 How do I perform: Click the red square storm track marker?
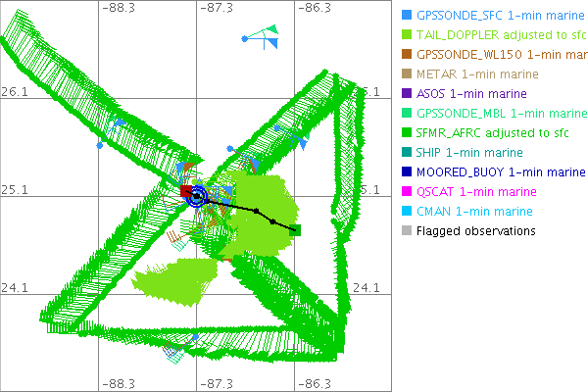[x=186, y=191]
